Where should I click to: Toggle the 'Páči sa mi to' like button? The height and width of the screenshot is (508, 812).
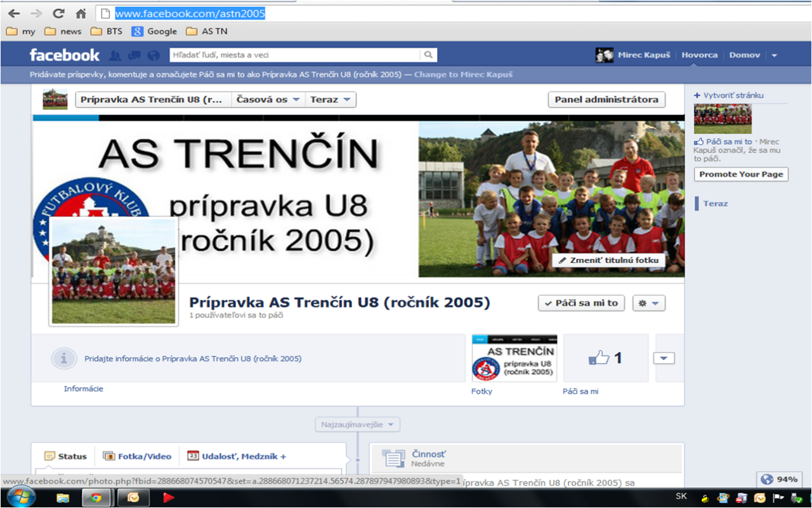point(581,303)
